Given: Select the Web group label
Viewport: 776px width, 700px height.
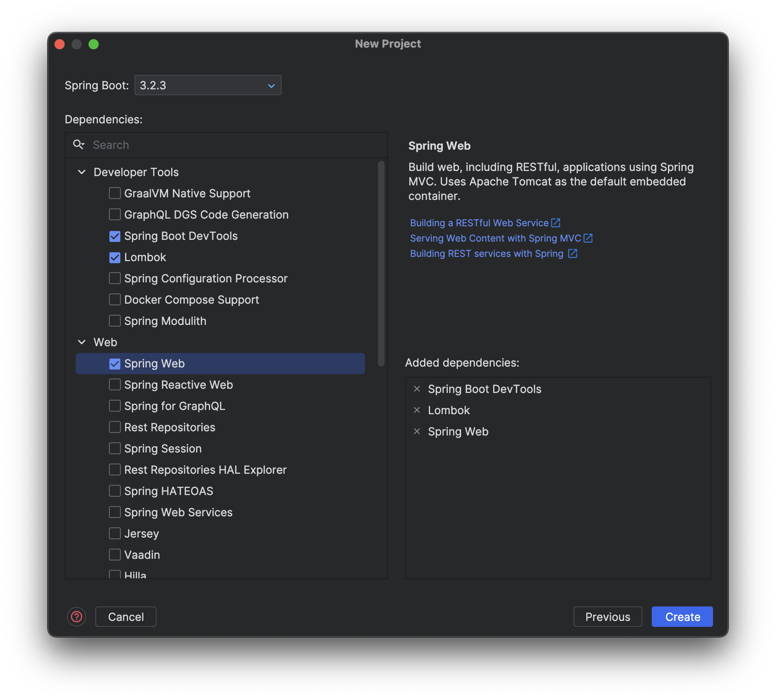Looking at the screenshot, I should pos(105,342).
